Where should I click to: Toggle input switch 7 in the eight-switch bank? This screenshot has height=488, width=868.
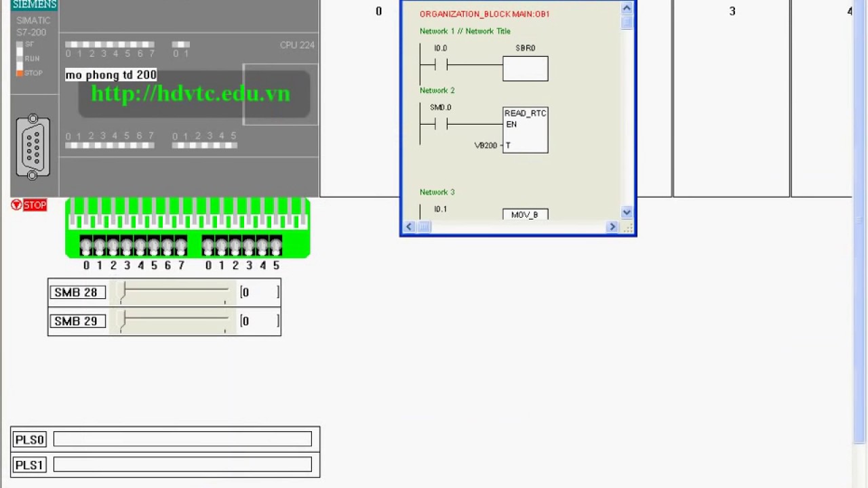tap(181, 245)
